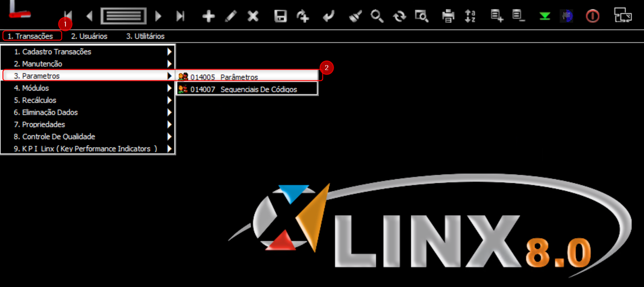The width and height of the screenshot is (644, 287).
Task: Open the 7. Propriedades submenu
Action: pos(88,124)
